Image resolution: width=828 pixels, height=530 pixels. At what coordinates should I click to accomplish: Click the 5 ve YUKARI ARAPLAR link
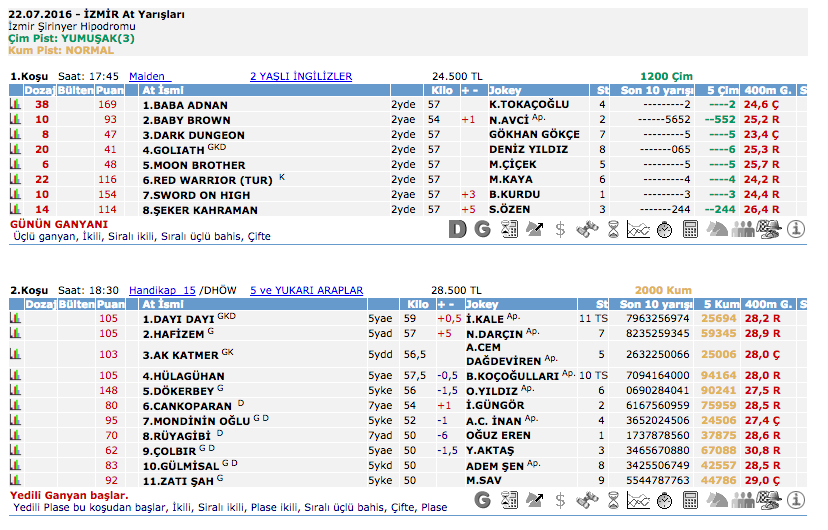[x=306, y=290]
